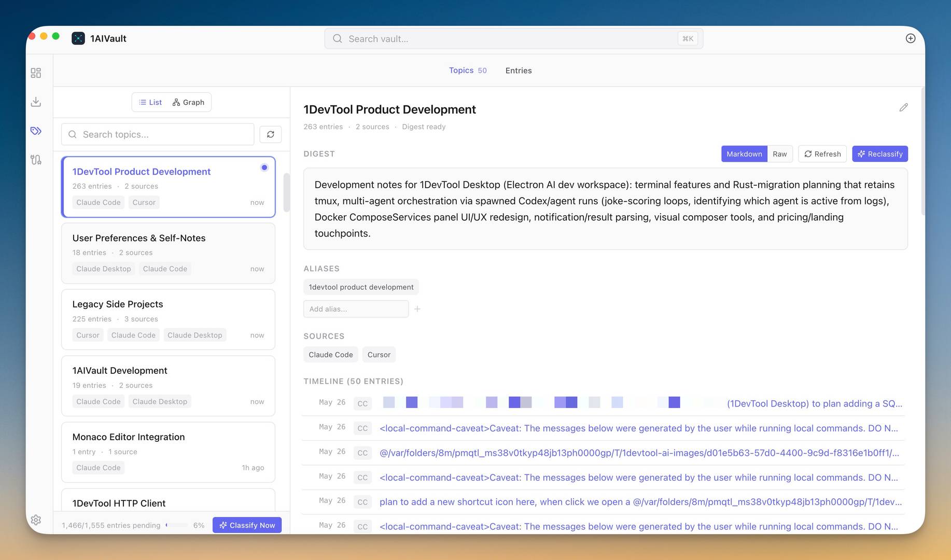Click the Topics count '50' badge
This screenshot has height=560, width=951.
click(x=482, y=71)
